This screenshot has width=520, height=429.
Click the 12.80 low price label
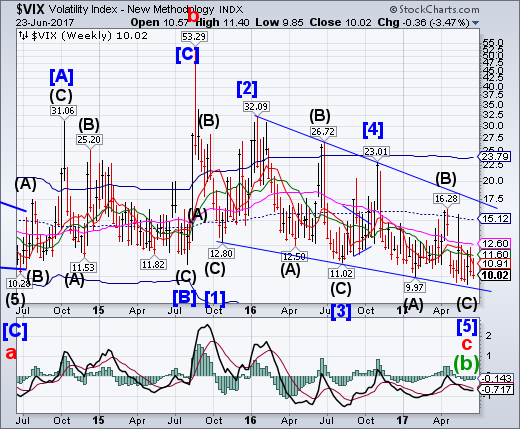click(221, 253)
